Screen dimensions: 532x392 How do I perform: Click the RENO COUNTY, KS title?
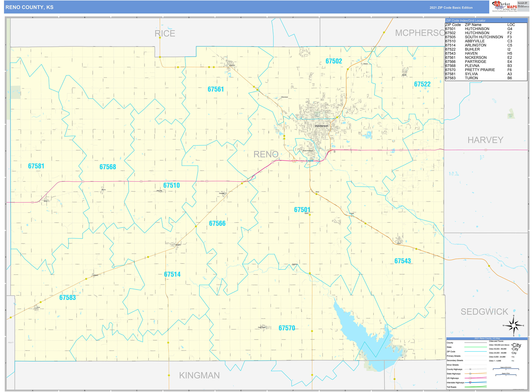point(29,7)
